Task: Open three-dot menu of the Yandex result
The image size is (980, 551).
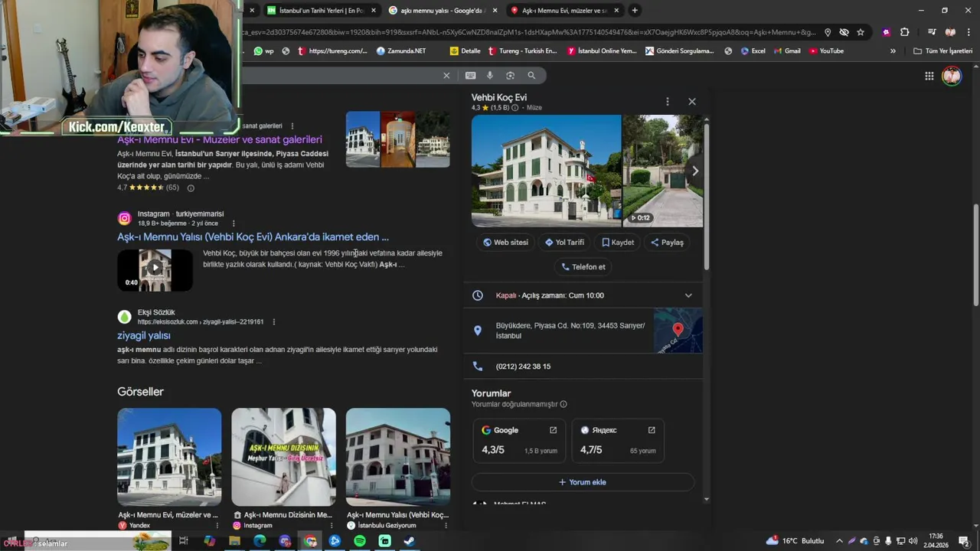Action: pyautogui.click(x=217, y=526)
